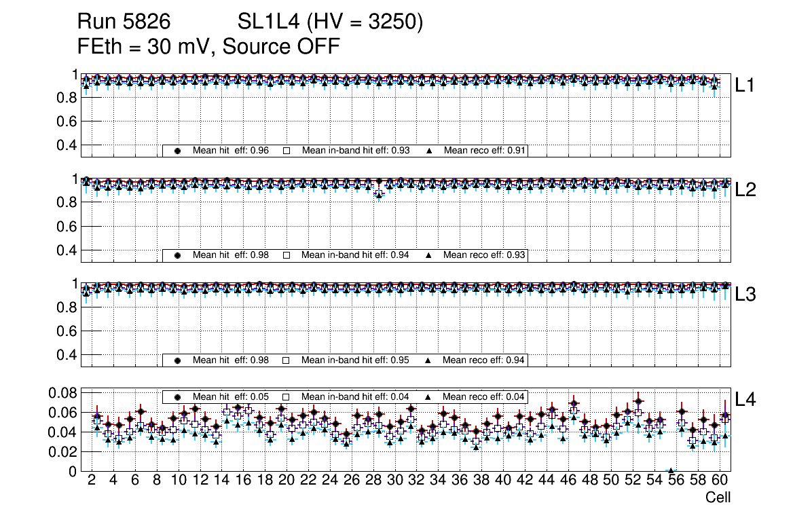Click the L4 panel label

pyautogui.click(x=745, y=400)
